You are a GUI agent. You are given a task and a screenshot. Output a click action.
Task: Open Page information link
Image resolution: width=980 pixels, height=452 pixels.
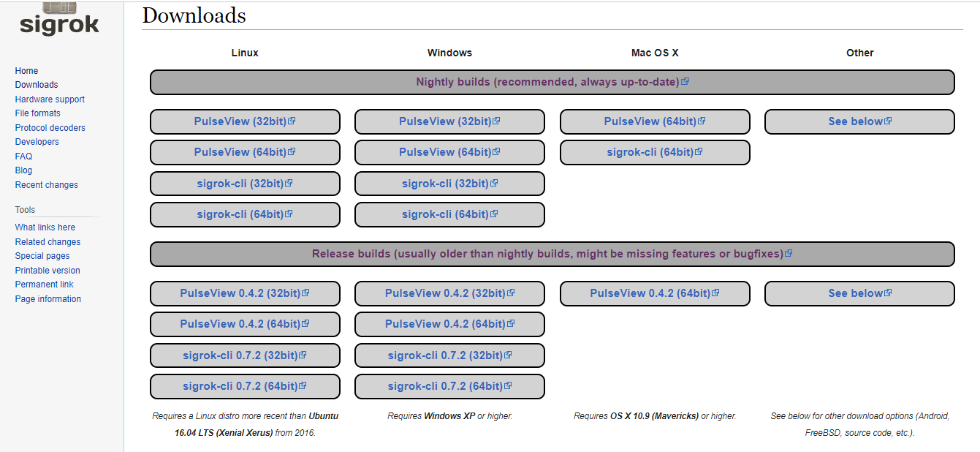tap(48, 299)
